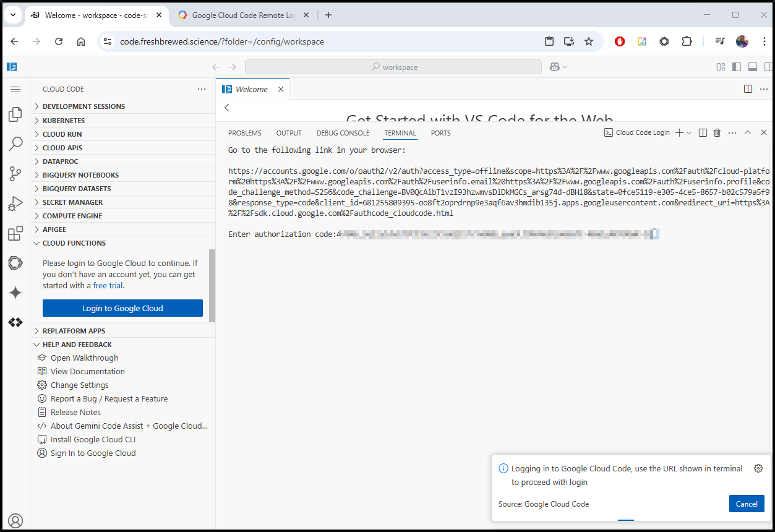Cancel the Cloud Code login notification
Viewport: 775px width, 532px height.
tap(747, 504)
